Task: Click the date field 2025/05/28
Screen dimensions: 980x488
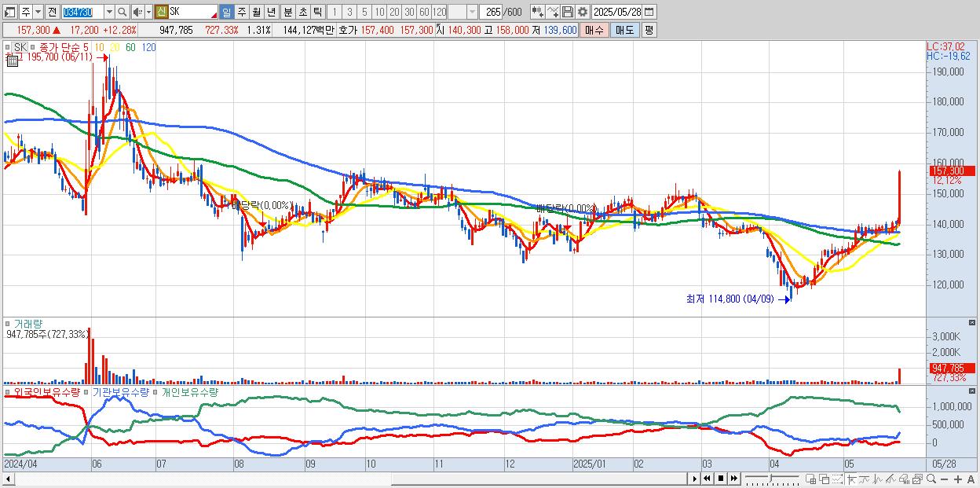Action: pos(616,12)
